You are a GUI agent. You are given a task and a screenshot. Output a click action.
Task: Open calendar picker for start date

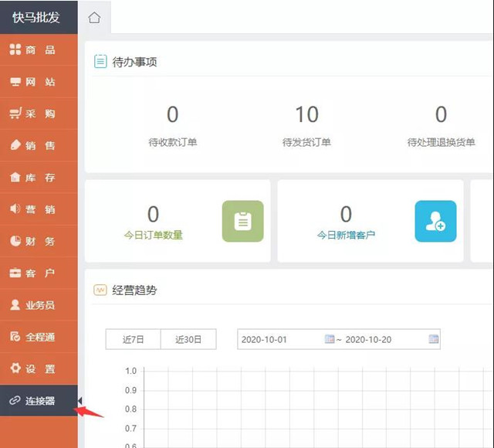point(330,339)
